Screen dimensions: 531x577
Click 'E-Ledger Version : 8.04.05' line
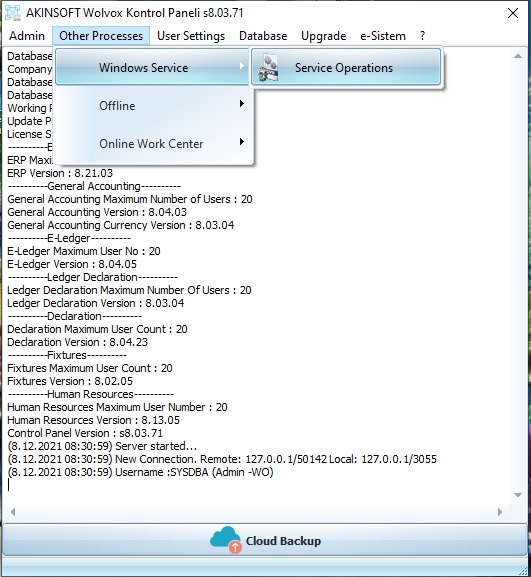pos(72,264)
